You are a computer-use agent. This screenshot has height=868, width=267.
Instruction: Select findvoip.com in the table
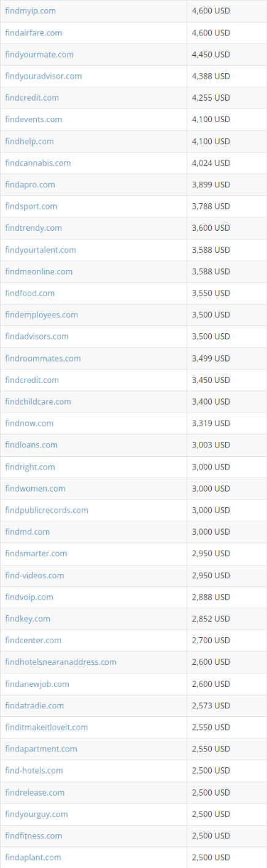point(29,597)
